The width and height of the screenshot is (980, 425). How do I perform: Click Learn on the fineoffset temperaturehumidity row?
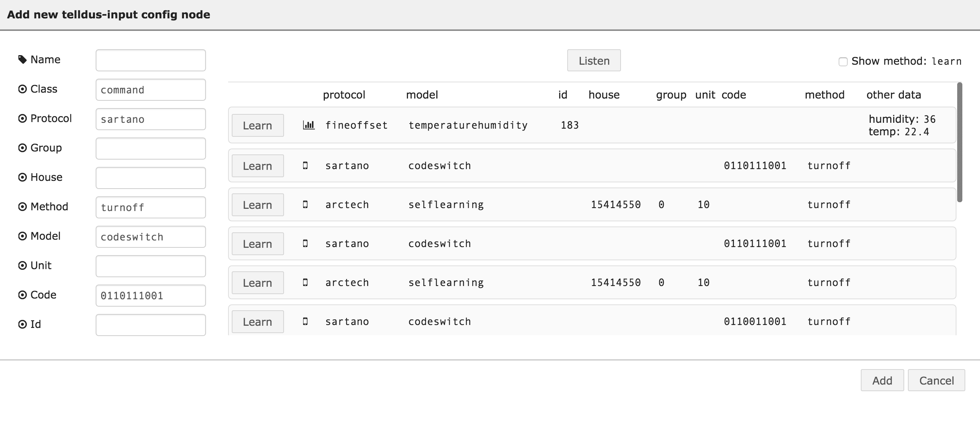click(x=257, y=125)
